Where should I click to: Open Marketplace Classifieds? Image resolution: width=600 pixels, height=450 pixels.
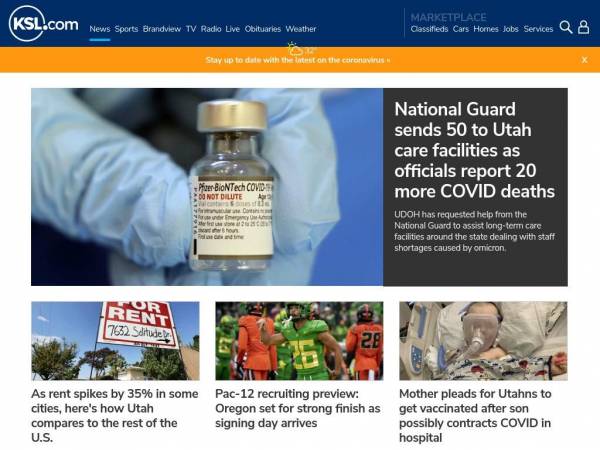(429, 29)
